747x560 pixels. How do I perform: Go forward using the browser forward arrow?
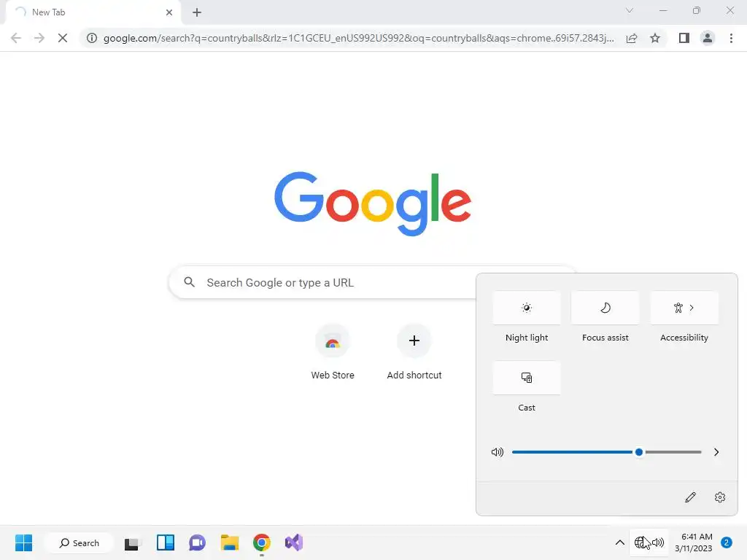[39, 38]
